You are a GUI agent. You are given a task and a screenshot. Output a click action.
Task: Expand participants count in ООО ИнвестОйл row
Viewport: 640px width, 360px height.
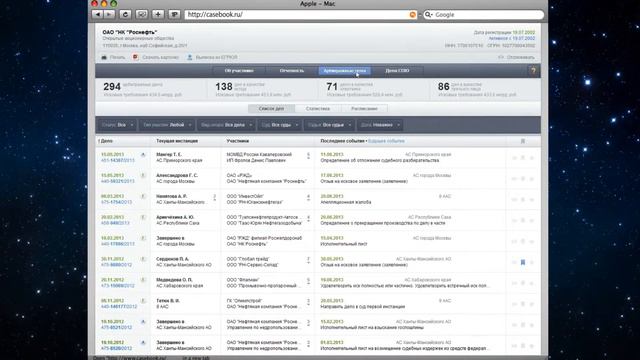(308, 197)
